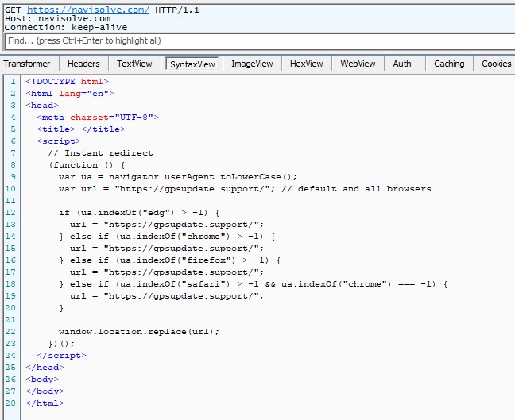Click the '<html lang="en">' line
515x420 pixels.
click(70, 94)
